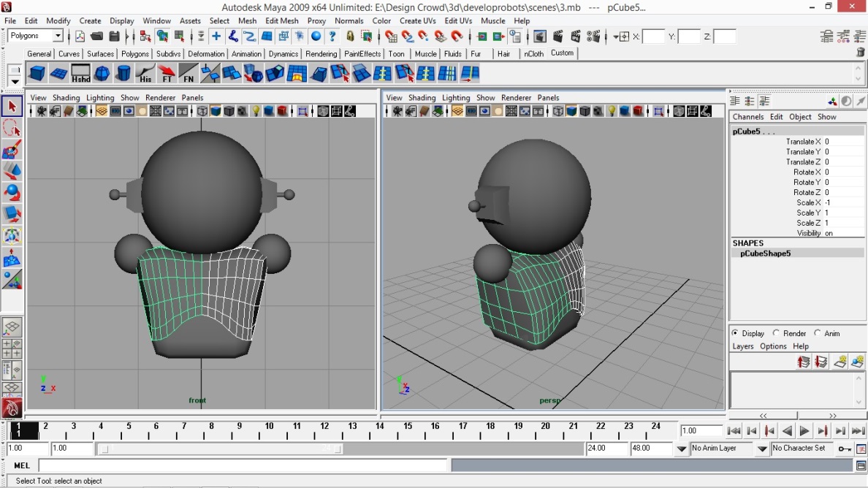Toggle select by component type mode
Screen dimensions: 868x488
pyautogui.click(x=179, y=37)
